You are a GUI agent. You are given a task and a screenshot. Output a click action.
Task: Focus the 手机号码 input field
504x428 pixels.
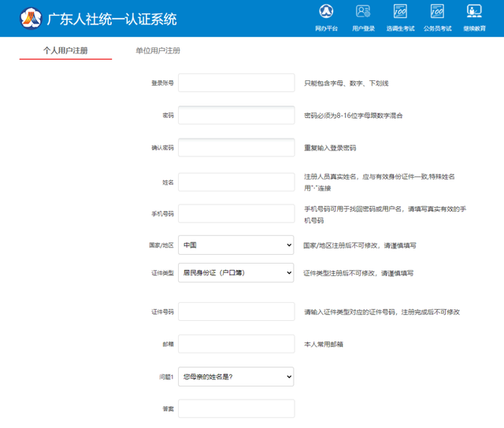click(x=236, y=213)
